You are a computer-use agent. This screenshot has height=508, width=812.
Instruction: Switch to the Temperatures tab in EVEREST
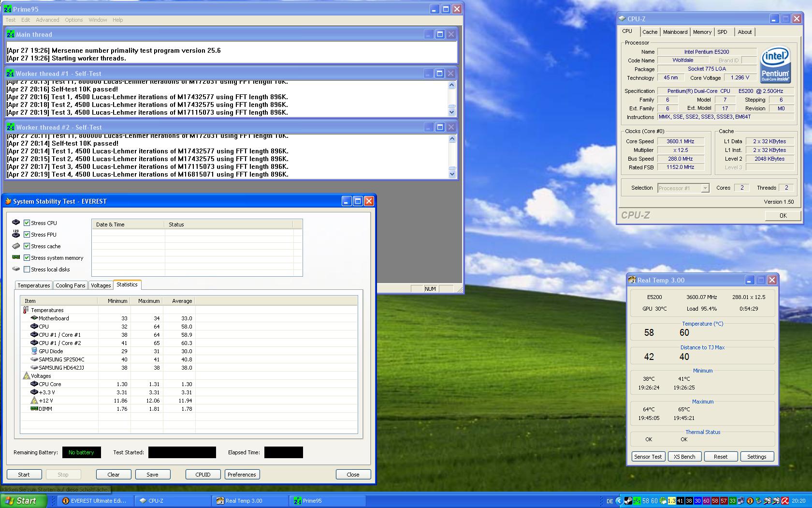click(x=34, y=285)
